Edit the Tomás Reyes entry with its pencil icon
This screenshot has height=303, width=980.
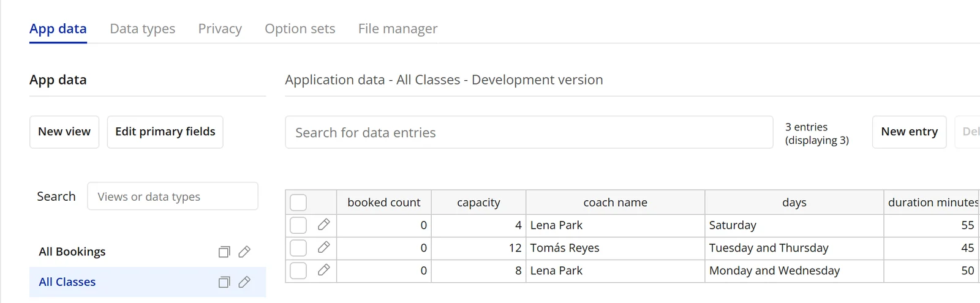point(324,248)
